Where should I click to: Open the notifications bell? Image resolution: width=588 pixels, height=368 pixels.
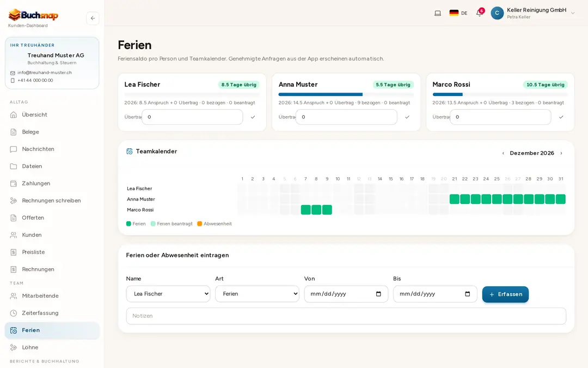point(479,13)
